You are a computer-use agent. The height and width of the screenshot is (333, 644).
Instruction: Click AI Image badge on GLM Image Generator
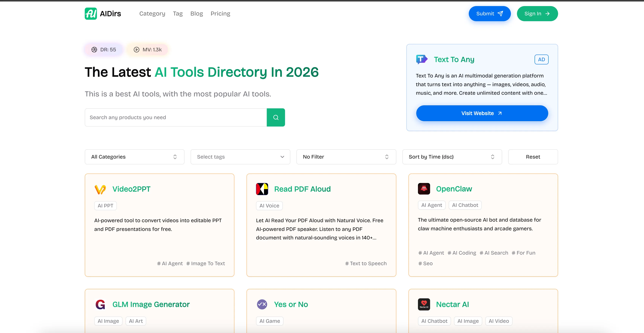tap(108, 321)
